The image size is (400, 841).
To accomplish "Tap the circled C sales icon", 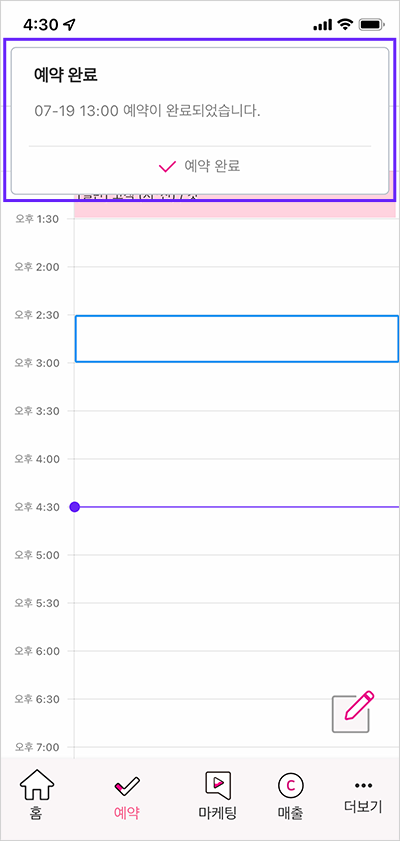I will 290,786.
